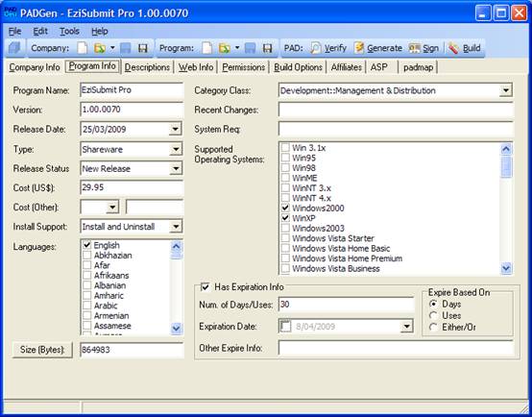The width and height of the screenshot is (532, 417).
Task: Switch to the ASP tab
Action: 378,67
